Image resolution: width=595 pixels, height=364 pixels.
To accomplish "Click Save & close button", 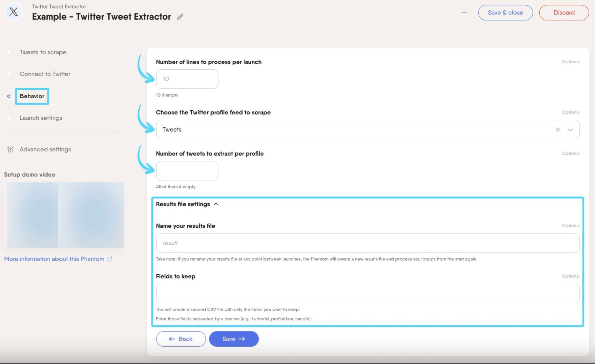I will point(505,13).
